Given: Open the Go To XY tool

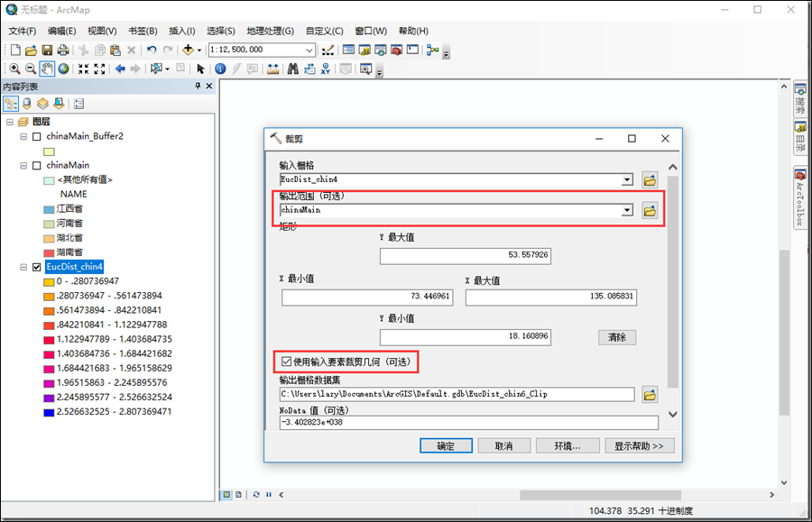Looking at the screenshot, I should tap(326, 69).
